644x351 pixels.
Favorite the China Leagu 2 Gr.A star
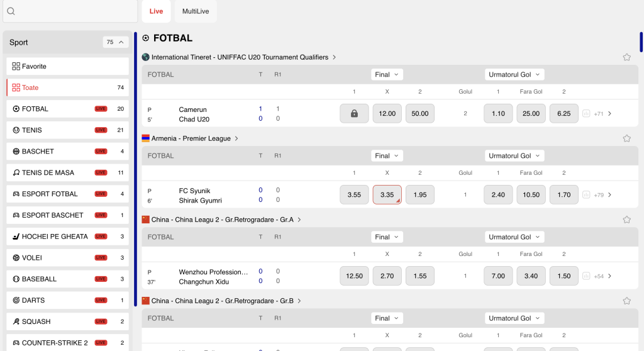click(x=626, y=220)
